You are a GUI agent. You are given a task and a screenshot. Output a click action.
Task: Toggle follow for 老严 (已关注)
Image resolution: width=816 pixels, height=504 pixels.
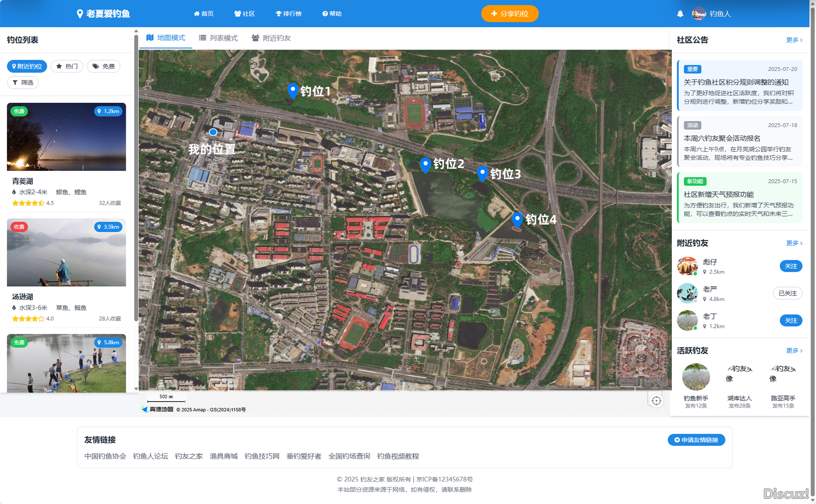click(x=787, y=293)
